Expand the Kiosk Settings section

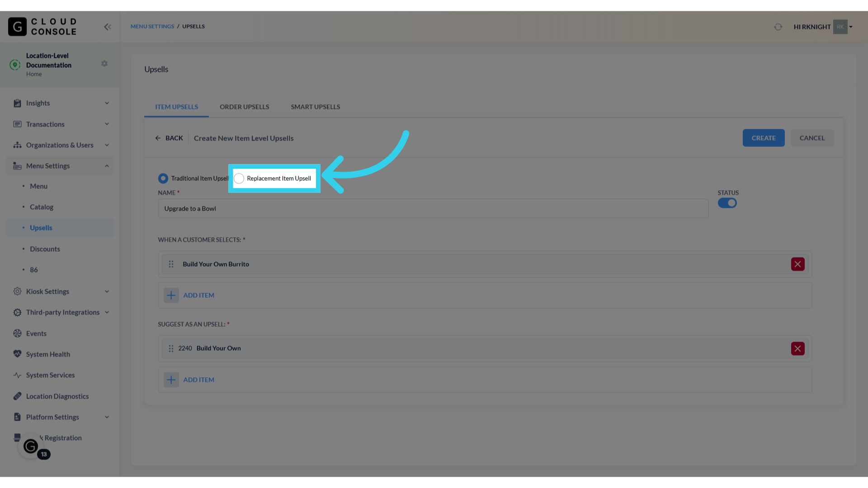pos(107,291)
